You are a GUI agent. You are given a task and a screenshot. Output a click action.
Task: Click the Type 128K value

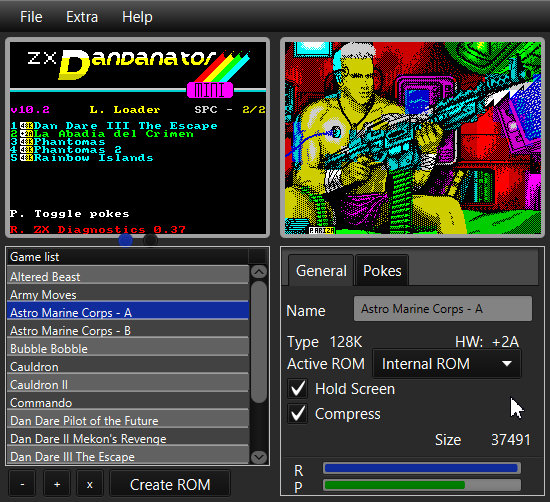click(346, 342)
